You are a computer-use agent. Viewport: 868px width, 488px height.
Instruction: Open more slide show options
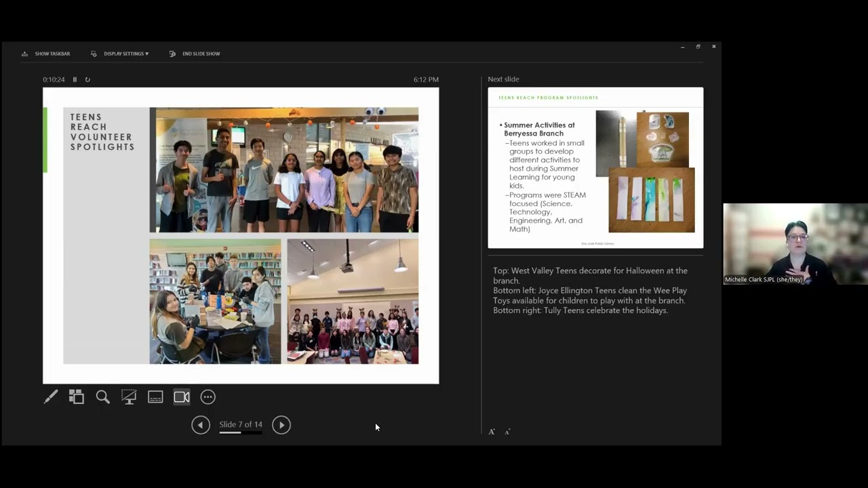coord(208,397)
